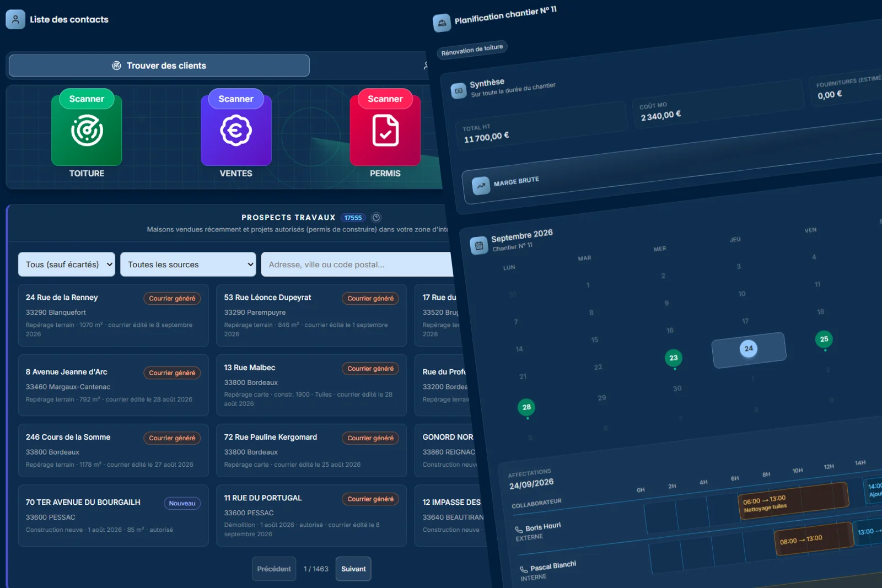Click the help icon beside Prospects Travaux
The width and height of the screenshot is (882, 588).
click(376, 218)
